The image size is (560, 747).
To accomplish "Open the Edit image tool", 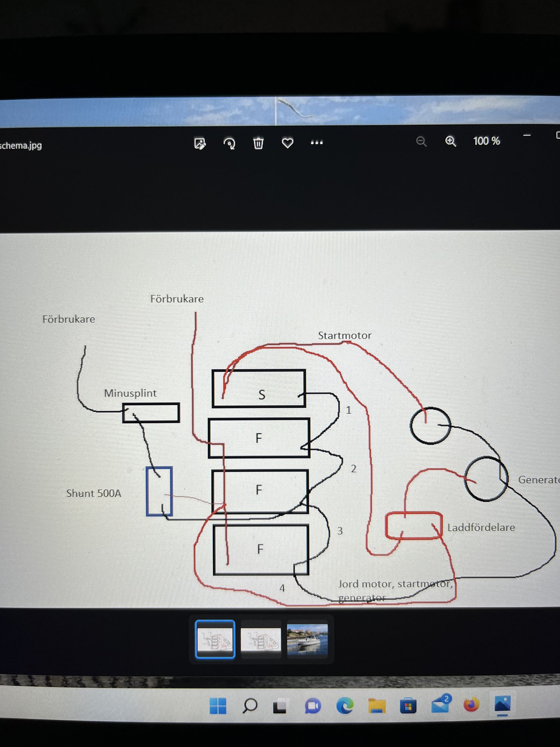I will [x=200, y=143].
